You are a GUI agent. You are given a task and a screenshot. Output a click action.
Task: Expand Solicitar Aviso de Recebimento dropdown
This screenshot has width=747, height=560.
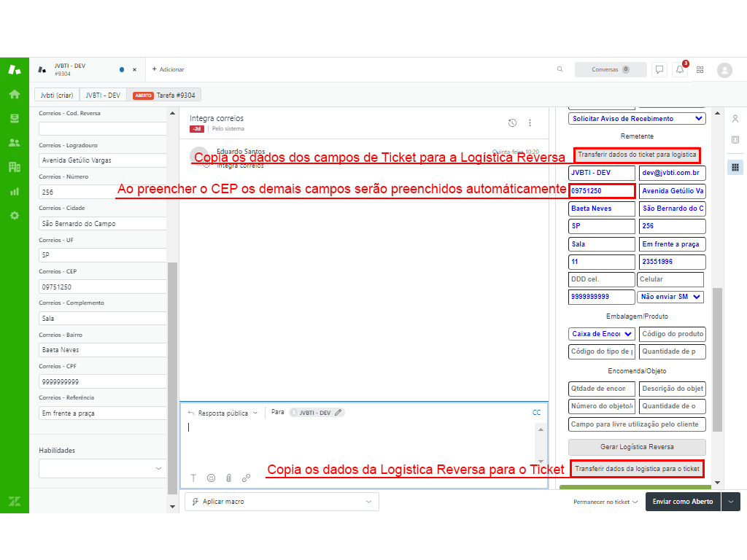coord(637,118)
